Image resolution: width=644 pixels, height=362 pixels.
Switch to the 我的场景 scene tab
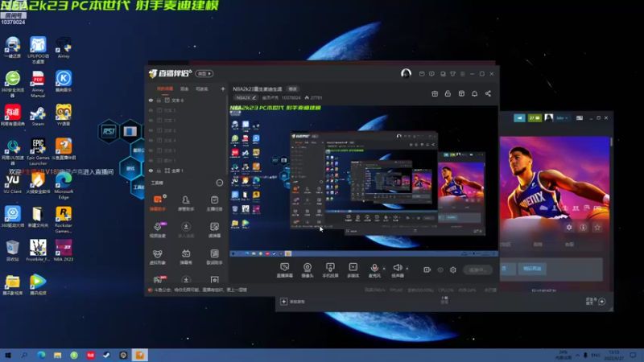[x=165, y=88]
